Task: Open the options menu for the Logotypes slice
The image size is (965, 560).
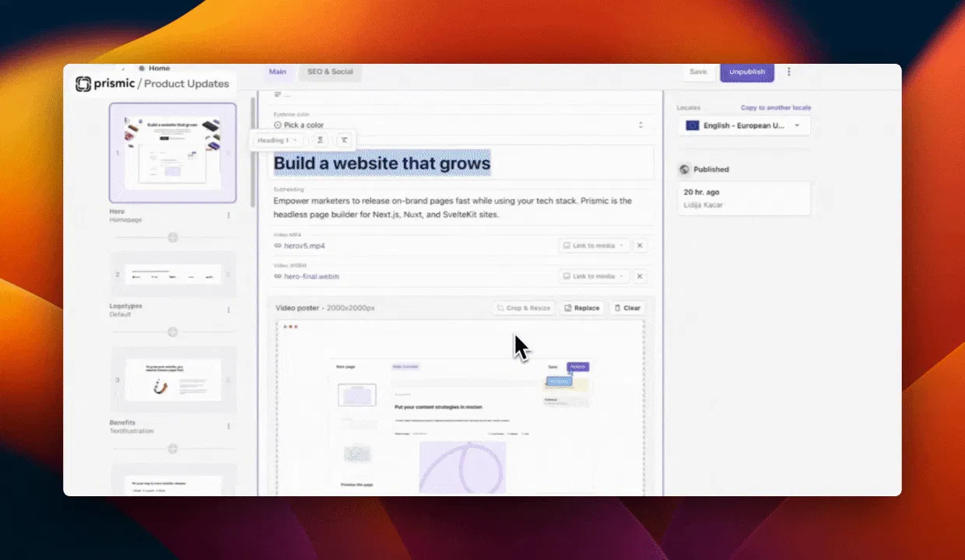Action: pyautogui.click(x=228, y=309)
